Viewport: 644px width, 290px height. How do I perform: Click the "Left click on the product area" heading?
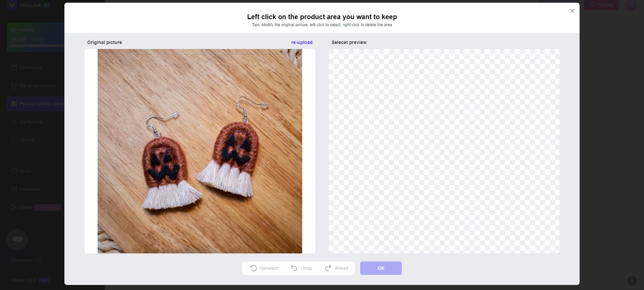click(x=322, y=17)
